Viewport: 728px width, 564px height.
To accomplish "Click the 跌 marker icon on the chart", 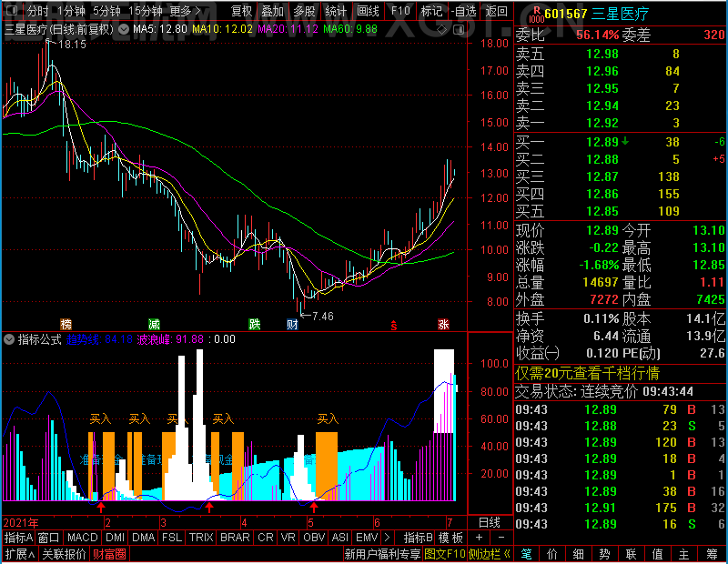I will point(255,324).
